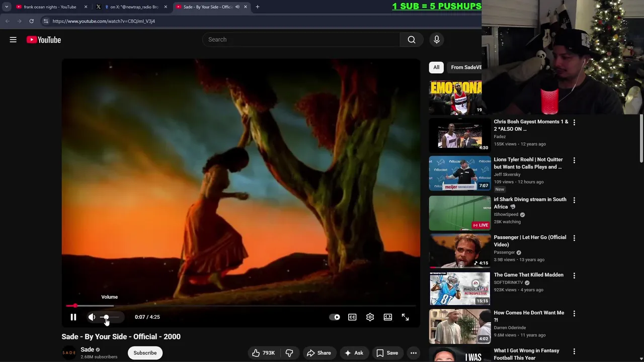Select the Sade By Your Side browser tab

tap(206, 7)
